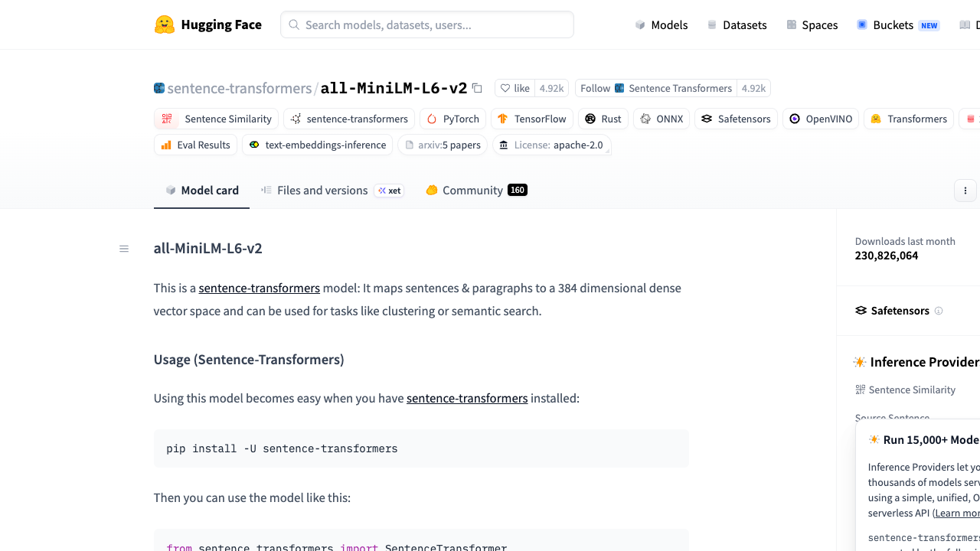This screenshot has height=551, width=980.
Task: Open Spaces in the top navigation
Action: coord(812,24)
